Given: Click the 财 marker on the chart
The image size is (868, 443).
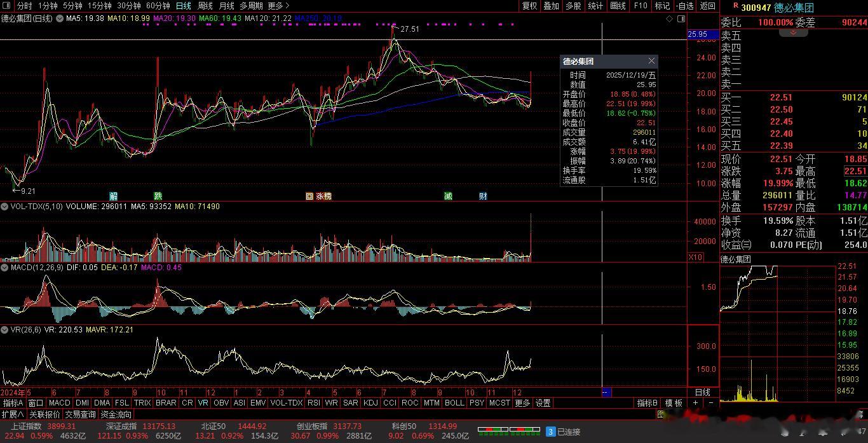Looking at the screenshot, I should pyautogui.click(x=483, y=196).
